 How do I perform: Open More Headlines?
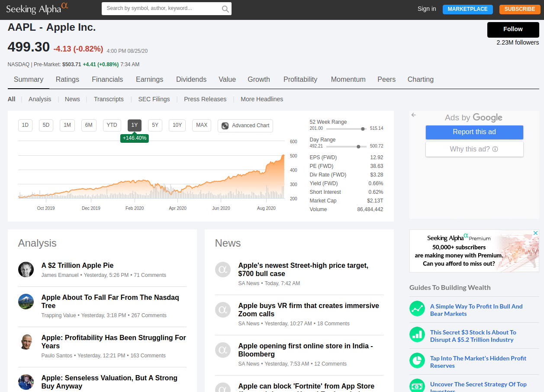(262, 99)
